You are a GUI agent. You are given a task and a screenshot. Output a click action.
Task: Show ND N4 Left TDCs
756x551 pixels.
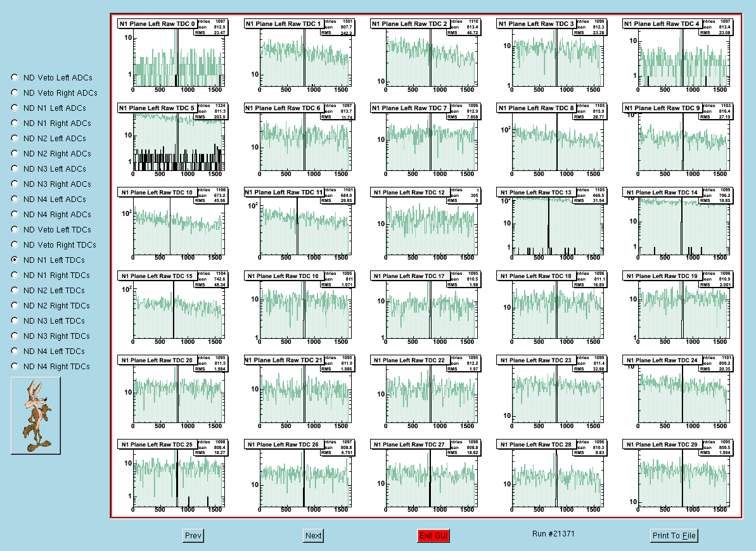[x=15, y=350]
